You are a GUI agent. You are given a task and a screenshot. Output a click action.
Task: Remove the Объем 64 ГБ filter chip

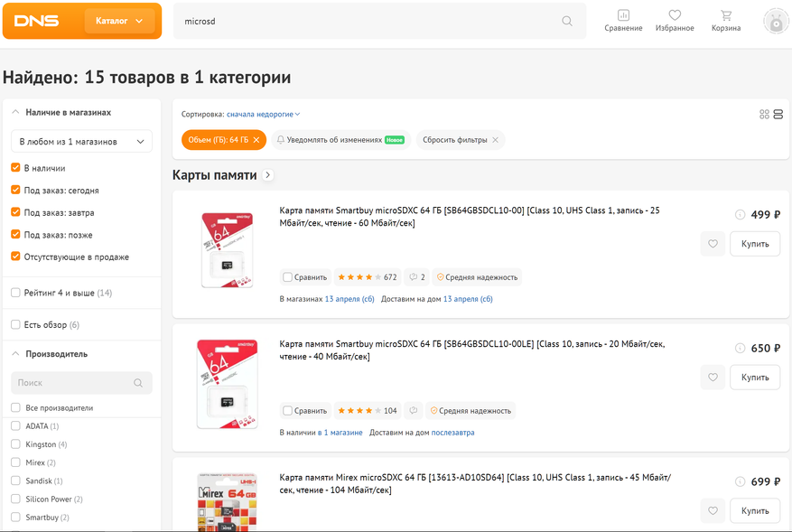[x=256, y=140]
